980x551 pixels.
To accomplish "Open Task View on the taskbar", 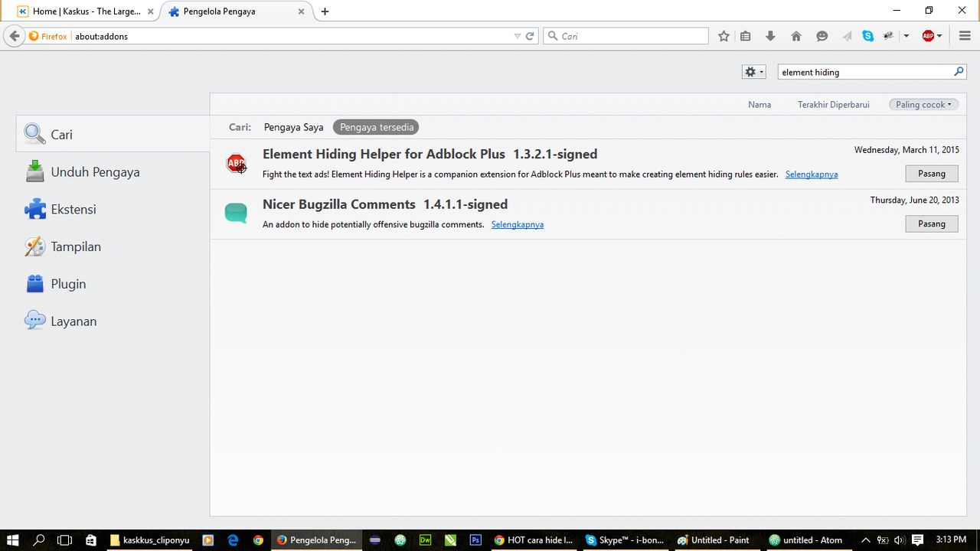I will [x=65, y=540].
